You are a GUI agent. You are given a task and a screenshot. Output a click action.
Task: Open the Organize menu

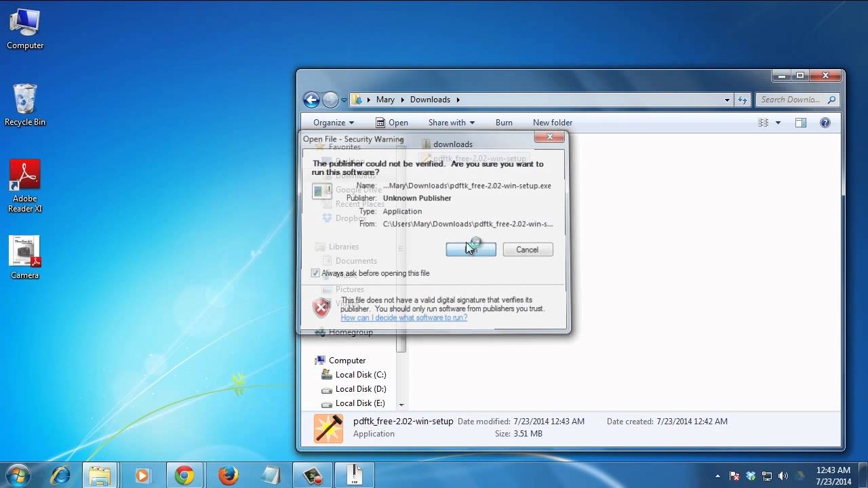334,123
